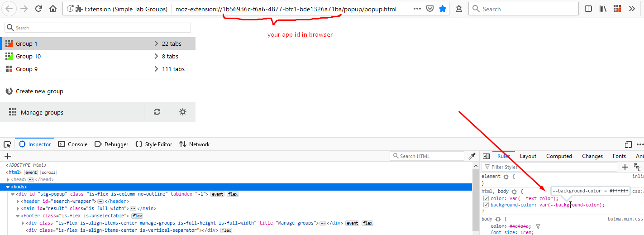This screenshot has width=644, height=235.
Task: Click the browser Search bar
Action: (523, 9)
